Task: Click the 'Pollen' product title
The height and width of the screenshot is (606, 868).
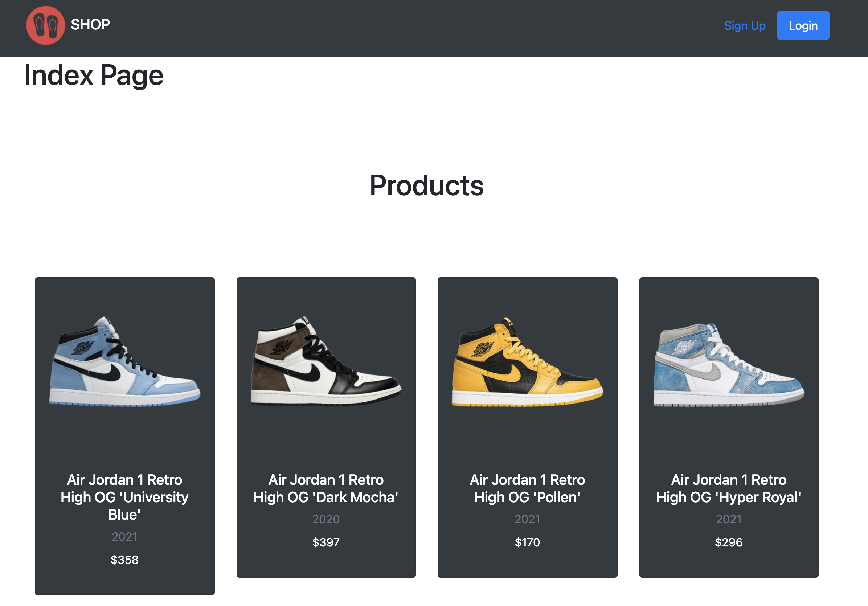Action: [527, 488]
